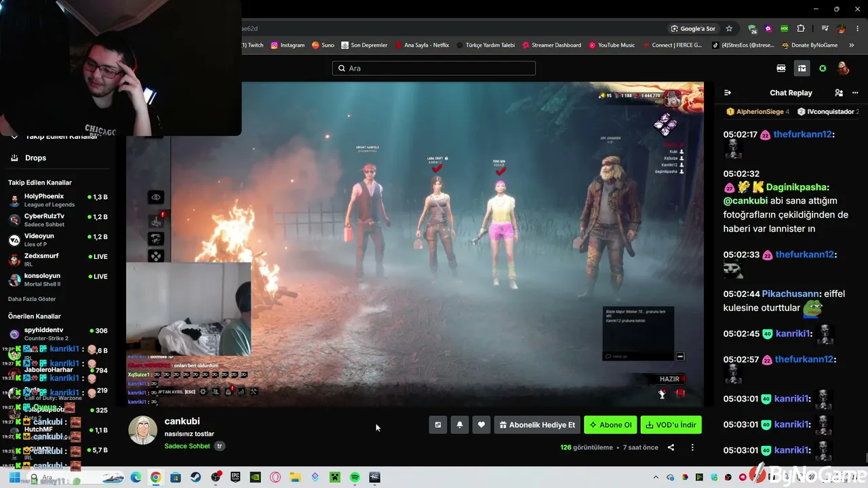Screen dimensions: 868x488
Task: Click the ticket icon in site header
Action: click(x=781, y=68)
